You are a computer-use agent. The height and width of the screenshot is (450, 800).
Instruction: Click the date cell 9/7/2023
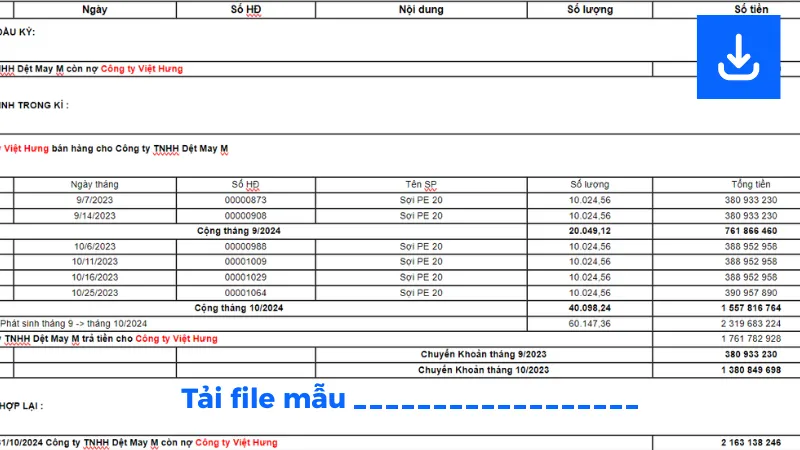94,200
